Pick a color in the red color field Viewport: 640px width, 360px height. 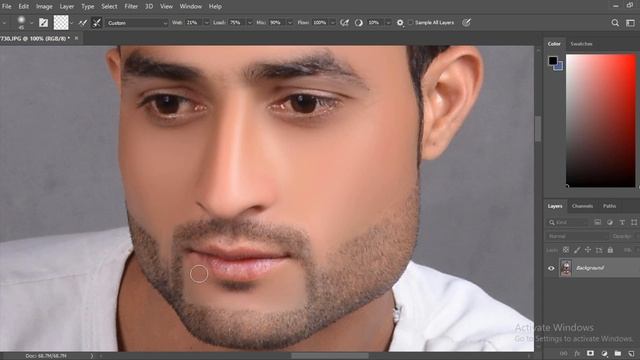click(600, 120)
